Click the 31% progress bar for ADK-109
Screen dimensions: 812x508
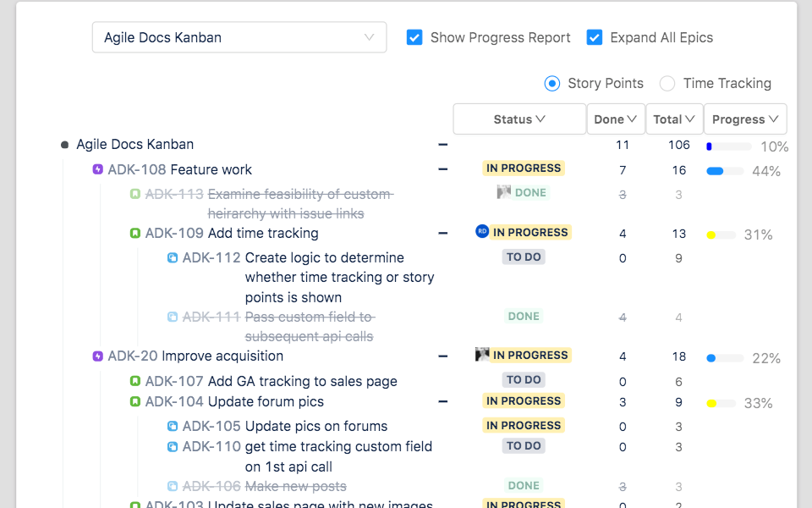[x=721, y=235]
